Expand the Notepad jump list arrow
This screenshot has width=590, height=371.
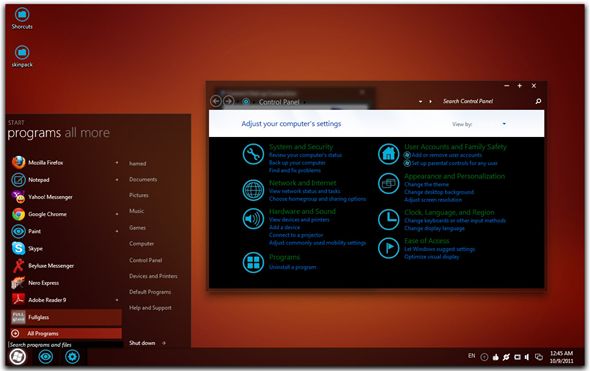click(117, 180)
